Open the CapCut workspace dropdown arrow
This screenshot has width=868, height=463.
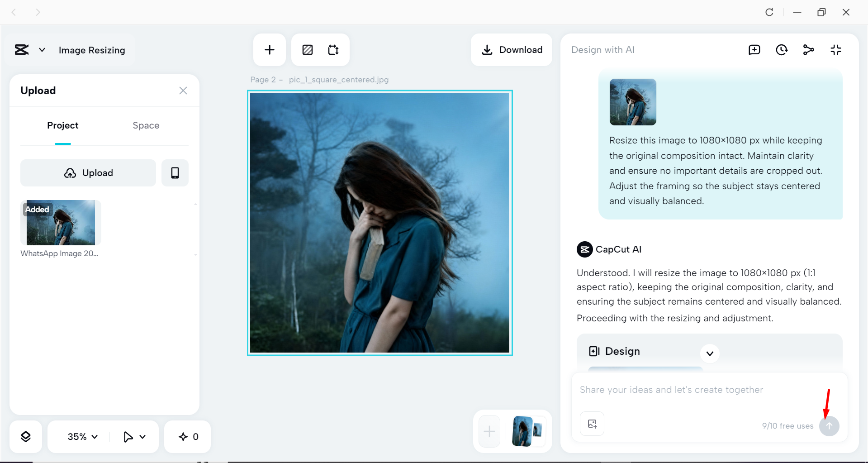click(42, 50)
